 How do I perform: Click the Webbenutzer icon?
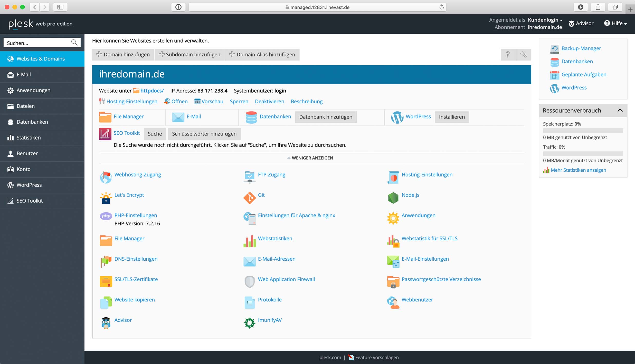(393, 303)
